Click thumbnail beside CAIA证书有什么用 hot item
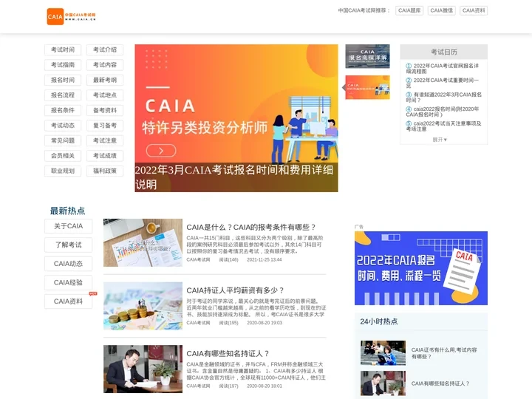 coord(383,353)
